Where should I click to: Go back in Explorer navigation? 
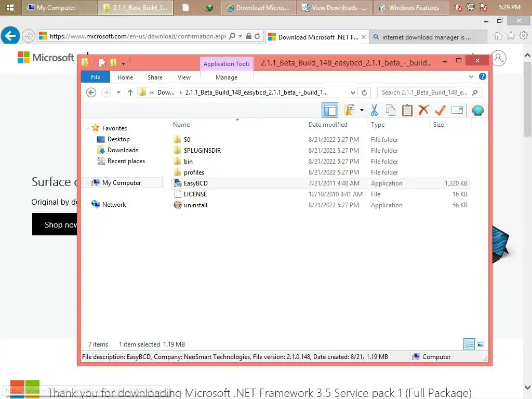pyautogui.click(x=91, y=92)
